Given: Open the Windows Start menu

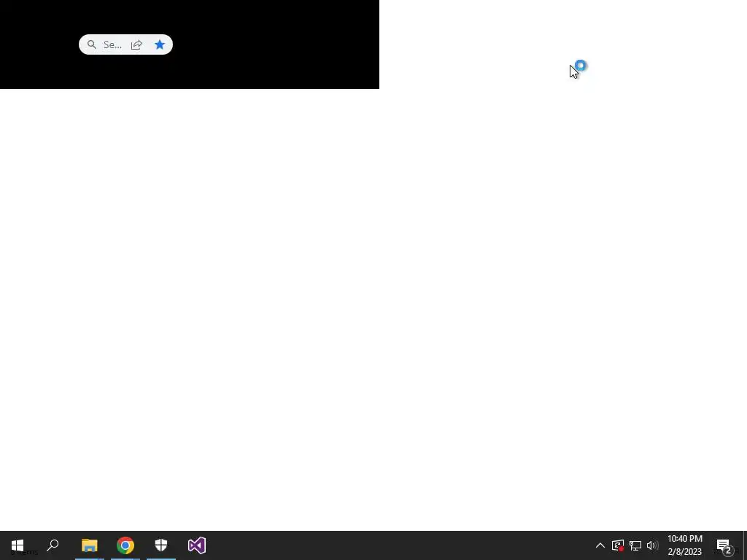Looking at the screenshot, I should pyautogui.click(x=18, y=545).
